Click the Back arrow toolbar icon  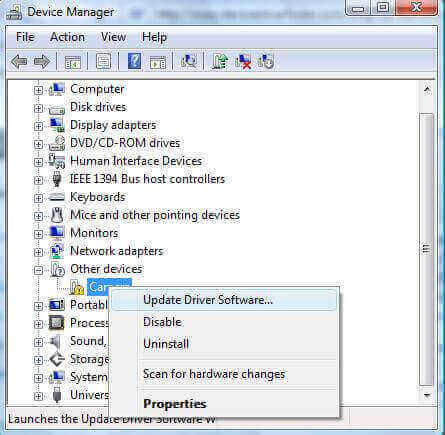(19, 62)
